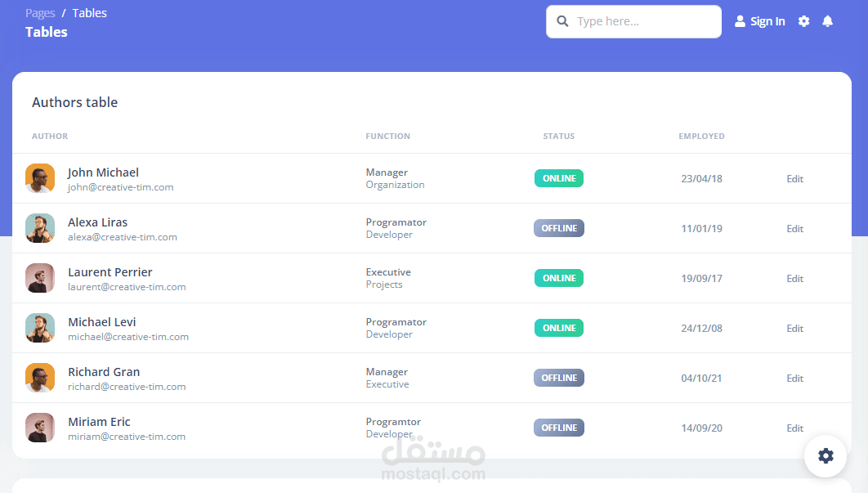Image resolution: width=868 pixels, height=493 pixels.
Task: Edit Richard Gran's row
Action: click(x=795, y=379)
